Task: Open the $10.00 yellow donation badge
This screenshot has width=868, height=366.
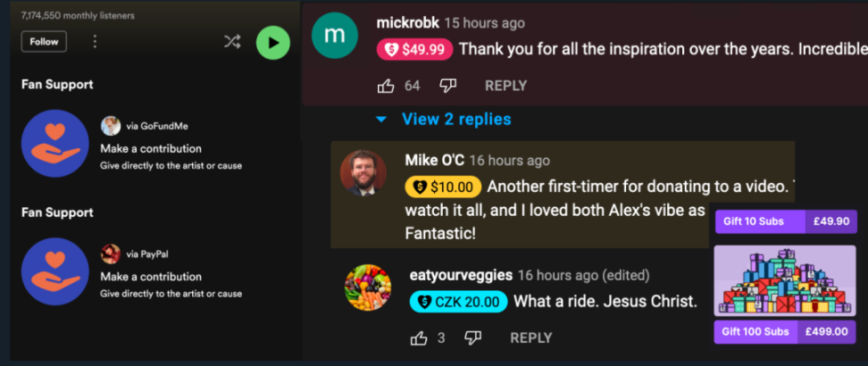Action: click(x=444, y=187)
